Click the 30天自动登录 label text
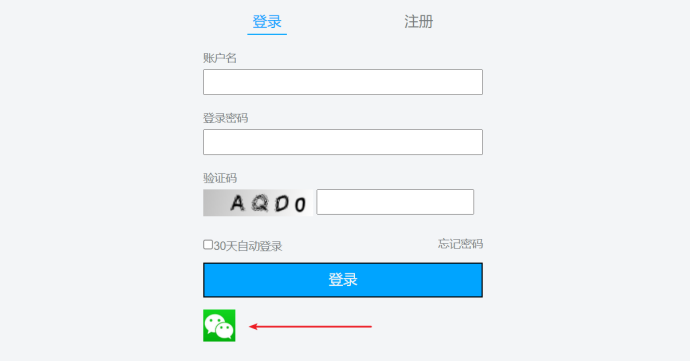This screenshot has width=690, height=362. [248, 246]
